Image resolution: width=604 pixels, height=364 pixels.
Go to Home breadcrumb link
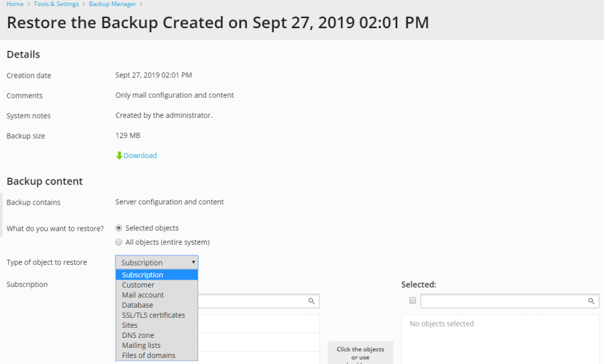(15, 4)
